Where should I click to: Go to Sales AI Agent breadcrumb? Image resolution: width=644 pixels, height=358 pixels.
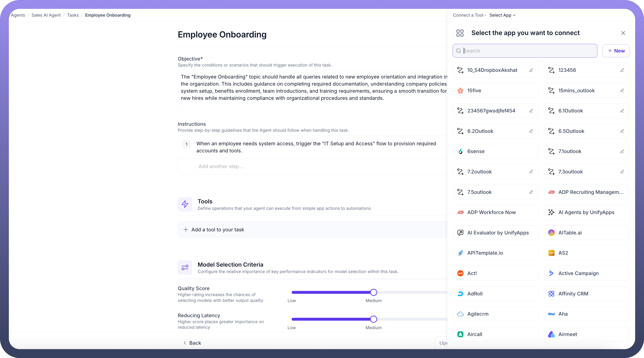coord(46,15)
